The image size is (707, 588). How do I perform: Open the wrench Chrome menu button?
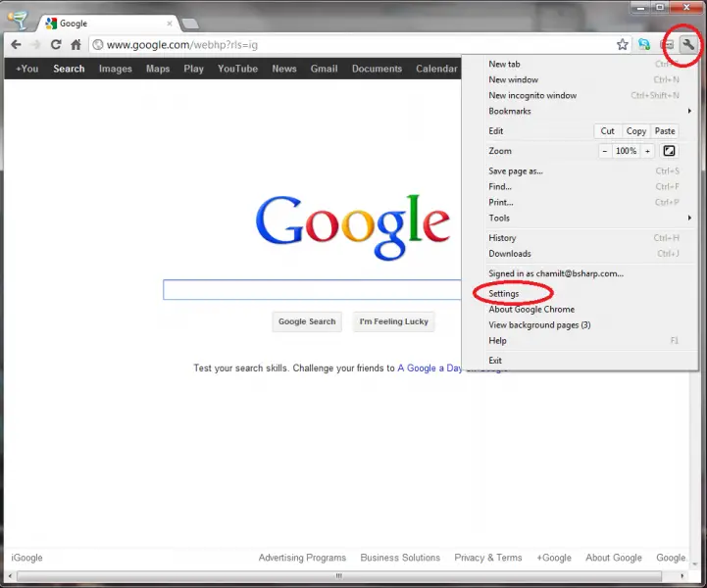point(688,44)
